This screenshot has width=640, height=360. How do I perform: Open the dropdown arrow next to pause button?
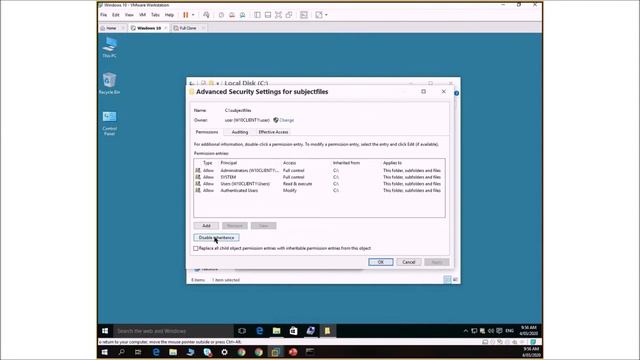(x=193, y=15)
